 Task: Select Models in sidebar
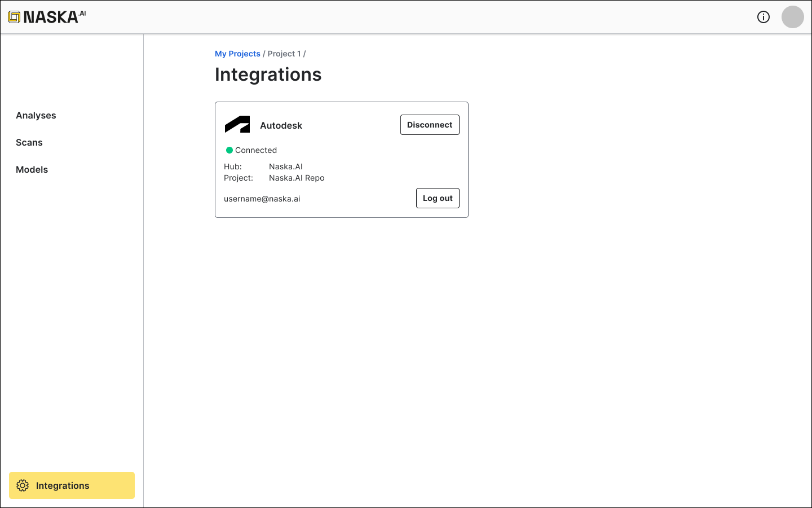coord(32,169)
